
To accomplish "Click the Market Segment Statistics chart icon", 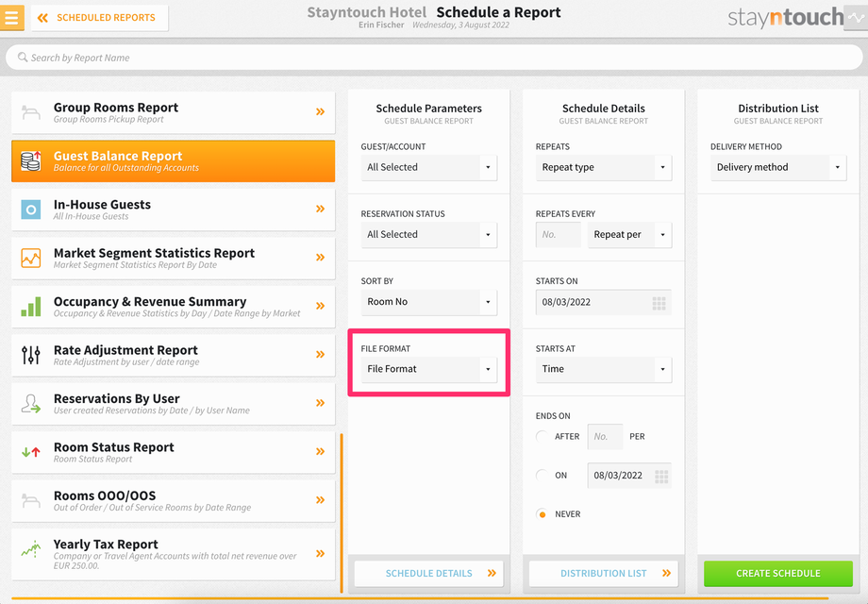I will tap(31, 258).
